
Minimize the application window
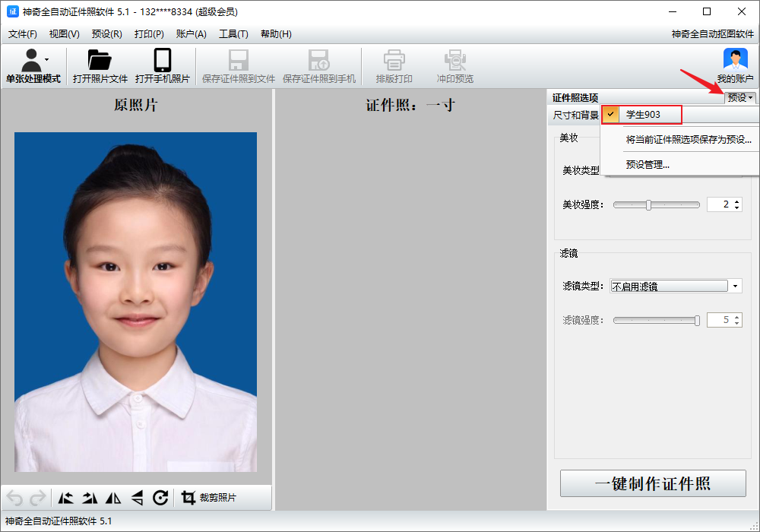click(673, 11)
